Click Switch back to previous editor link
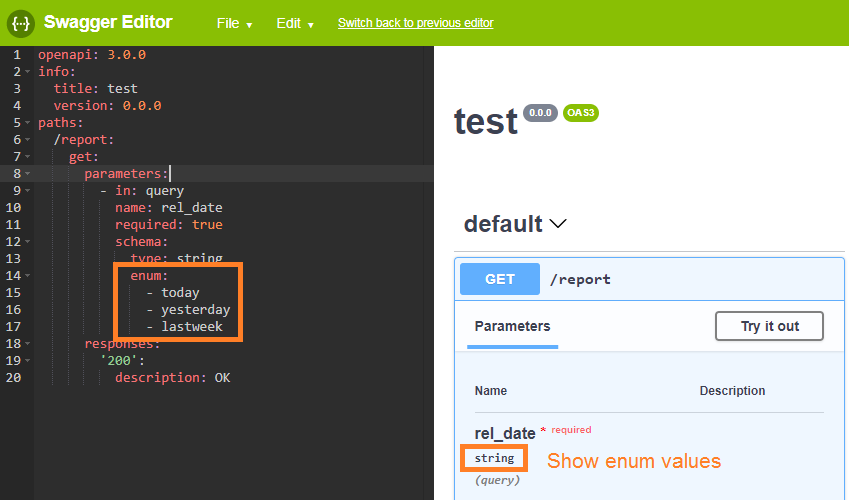849x500 pixels. click(x=415, y=23)
